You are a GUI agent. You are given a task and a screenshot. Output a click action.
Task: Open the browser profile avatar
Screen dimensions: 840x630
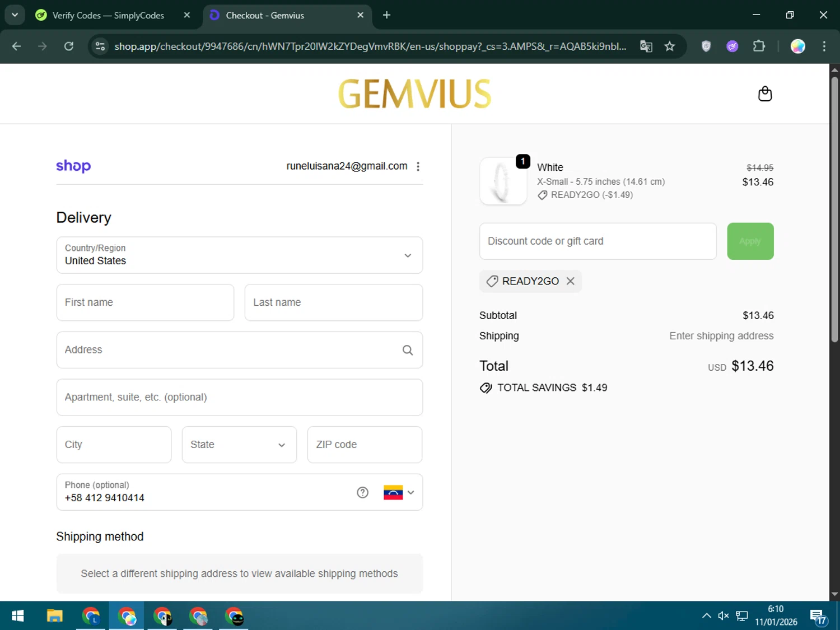pyautogui.click(x=797, y=46)
